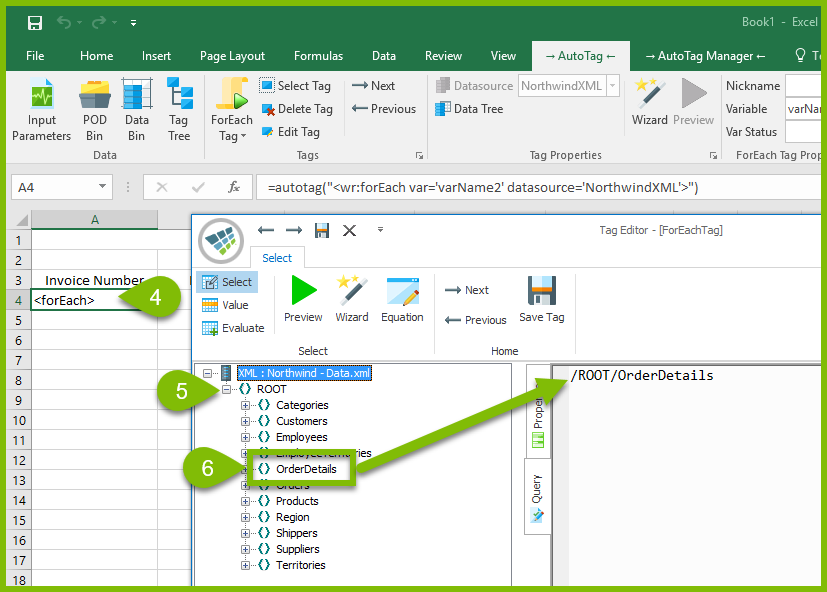Save the workbook with the Excel save icon
The width and height of the screenshot is (827, 592).
click(35, 23)
